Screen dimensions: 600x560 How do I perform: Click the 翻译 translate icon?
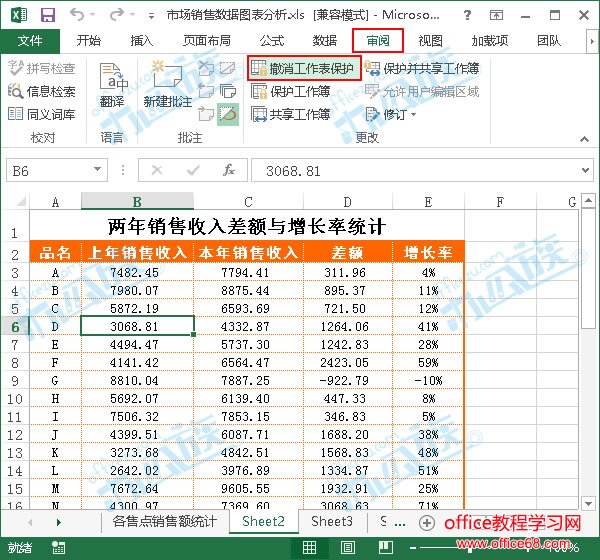[112, 85]
